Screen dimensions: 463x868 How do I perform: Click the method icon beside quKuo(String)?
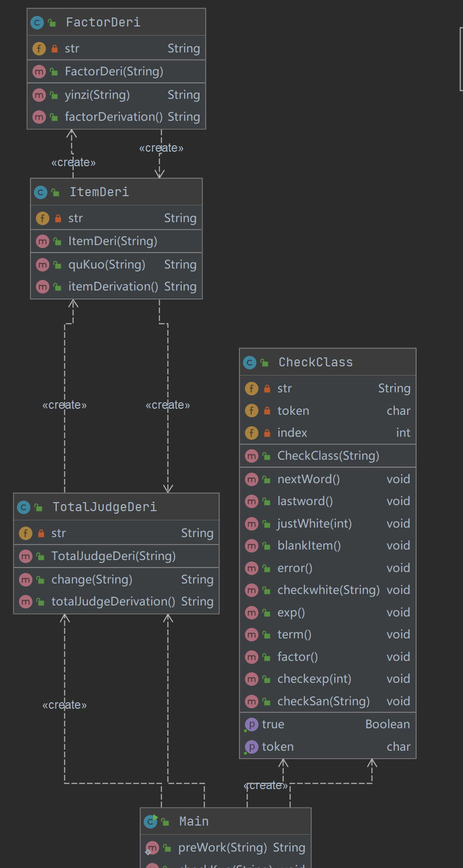pos(42,265)
